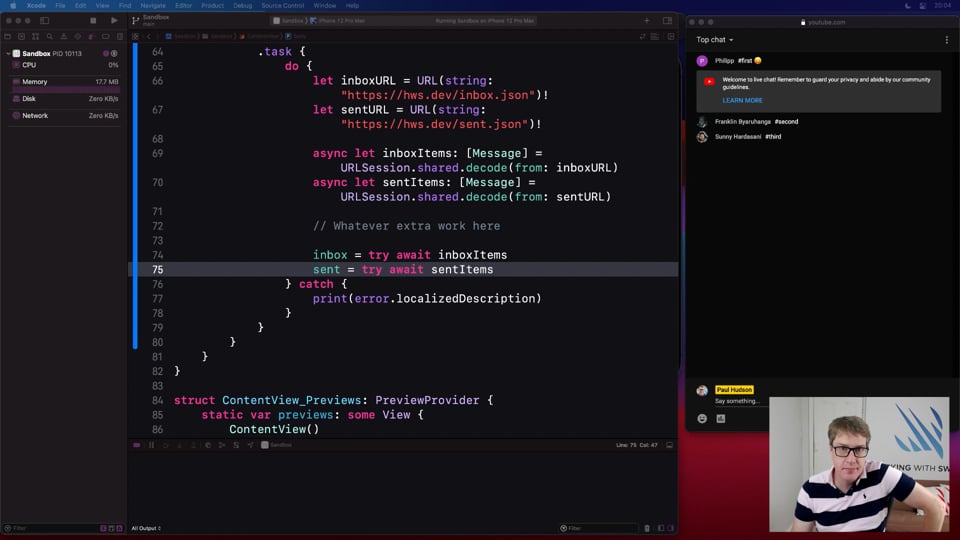Viewport: 960px width, 540px height.
Task: Toggle the console pane
Action: click(x=671, y=528)
